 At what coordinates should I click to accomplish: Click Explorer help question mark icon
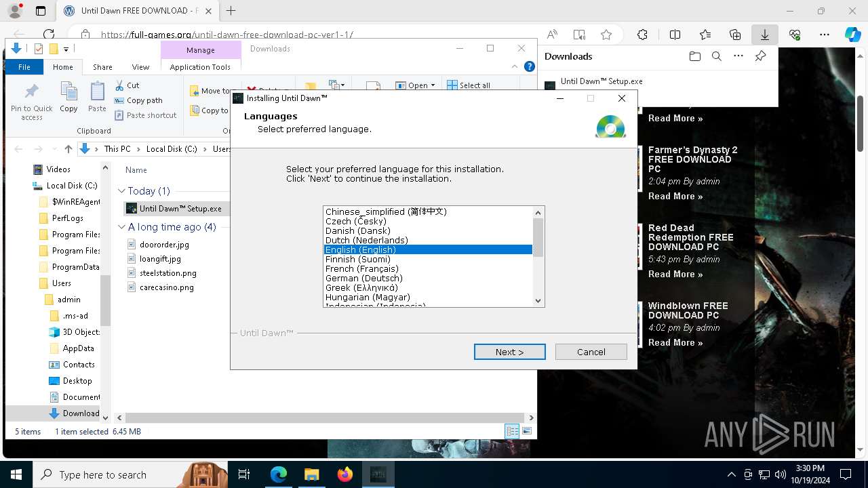coord(530,67)
